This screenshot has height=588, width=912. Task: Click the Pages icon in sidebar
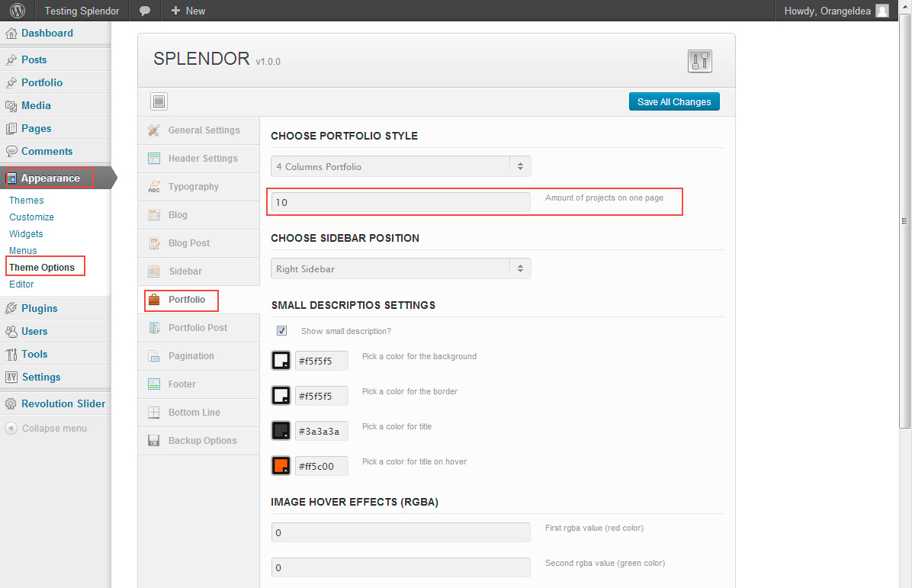pos(11,129)
